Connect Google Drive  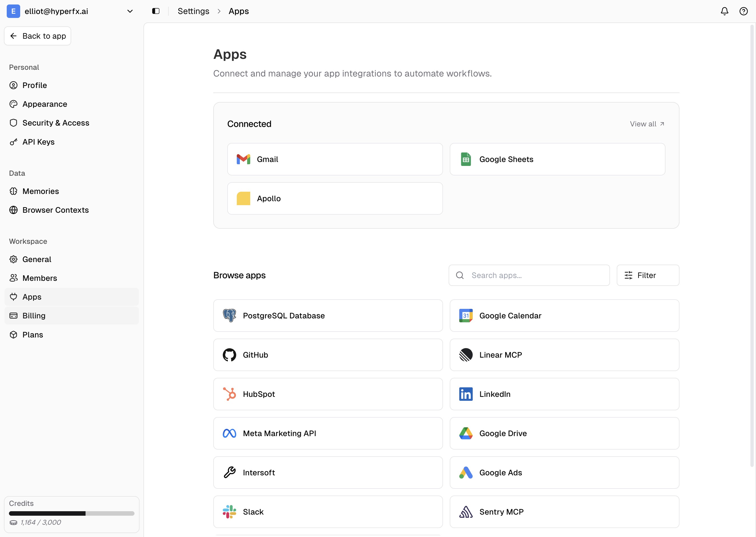point(563,433)
